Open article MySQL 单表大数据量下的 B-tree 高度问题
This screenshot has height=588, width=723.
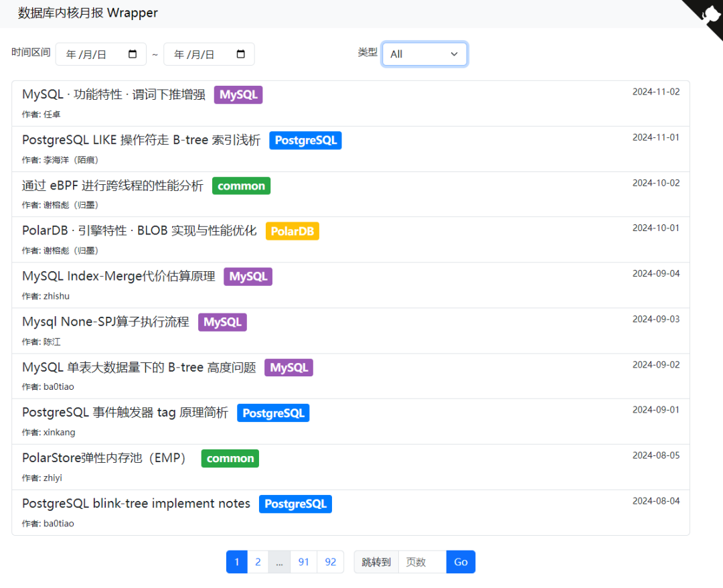(139, 368)
